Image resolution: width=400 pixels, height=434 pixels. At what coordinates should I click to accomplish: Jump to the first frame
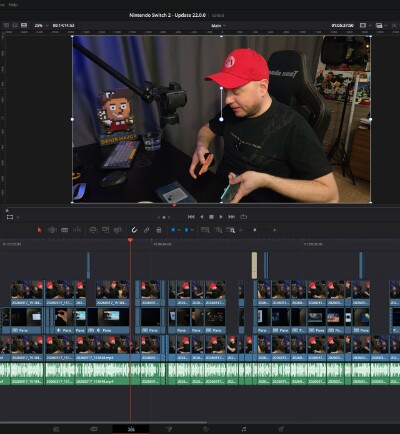(191, 217)
